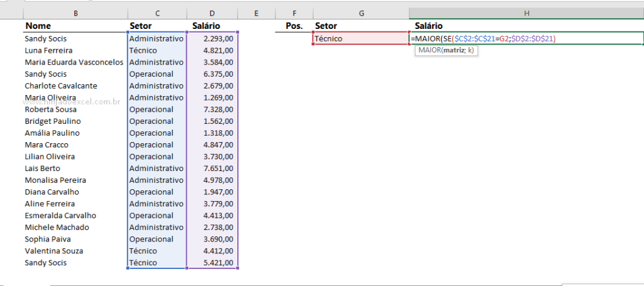Click salary value 7.651,00
The height and width of the screenshot is (286, 644).
point(218,168)
